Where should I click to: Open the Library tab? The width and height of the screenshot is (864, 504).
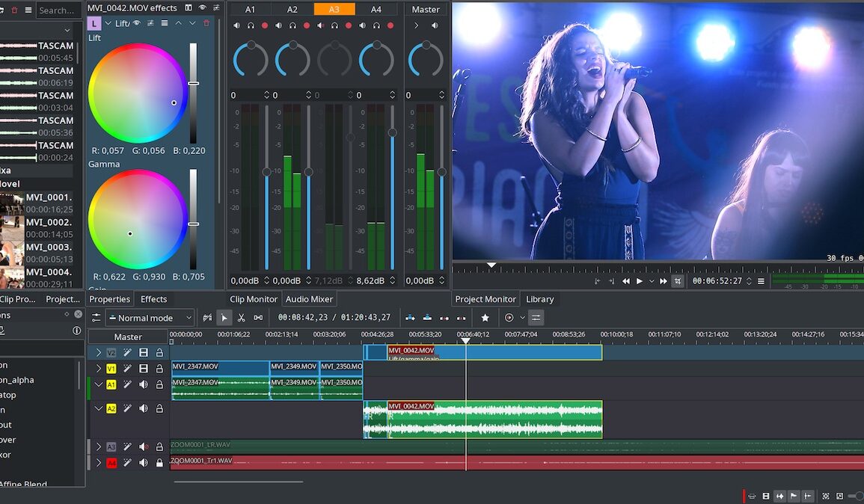coord(539,299)
